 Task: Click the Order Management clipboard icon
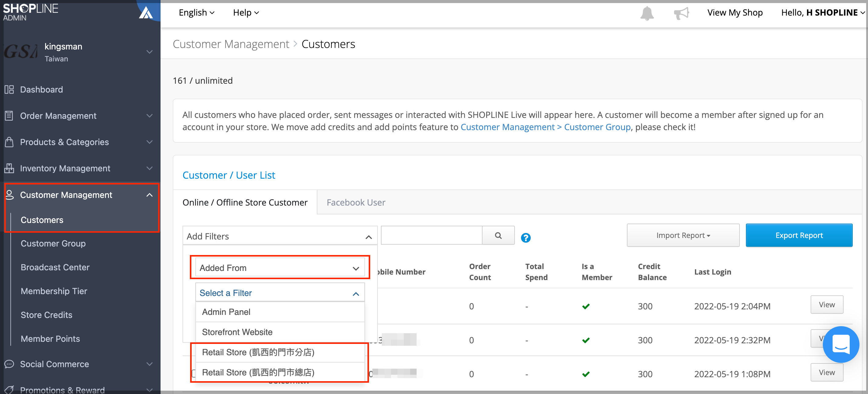point(9,116)
